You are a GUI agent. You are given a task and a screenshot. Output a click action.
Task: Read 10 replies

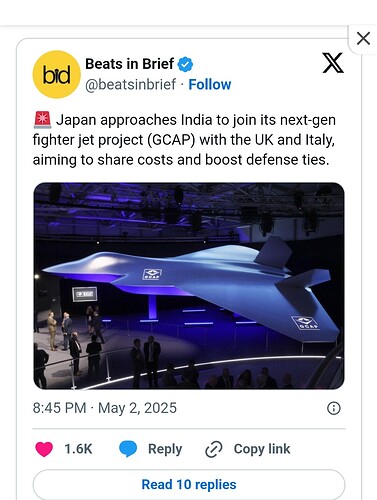coord(189,484)
